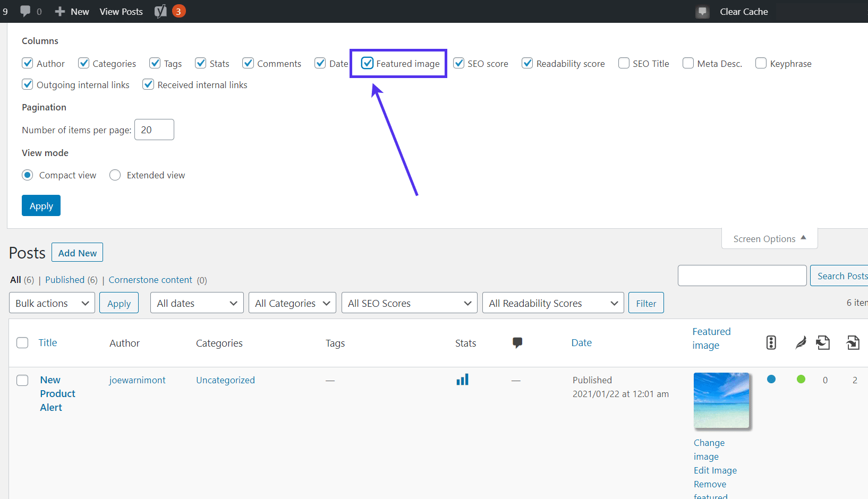
Task: Click the comments bubble icon in admin bar
Action: click(x=25, y=11)
